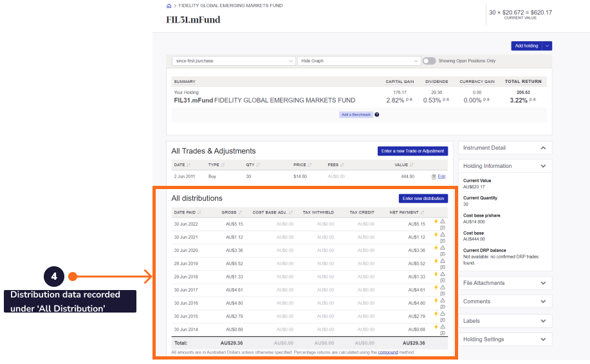Click lightning icon in 28 Jun 2019 row
Viewport: 590px width, 364px height.
[x=436, y=261]
